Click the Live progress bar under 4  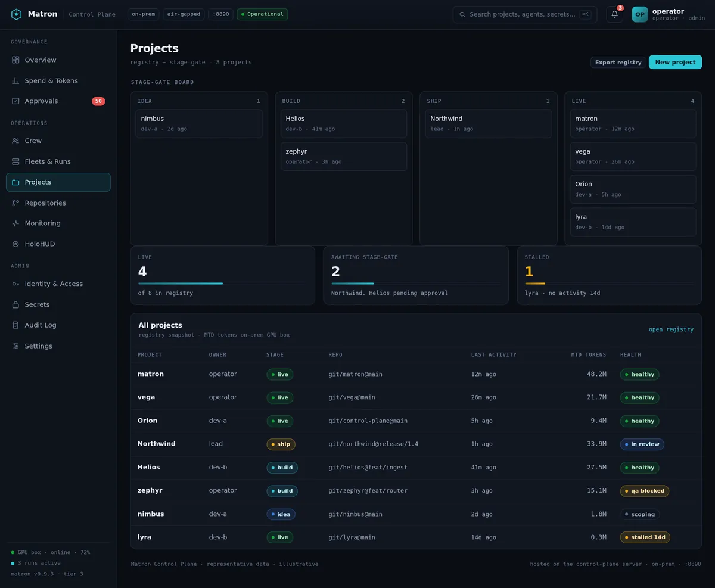pyautogui.click(x=222, y=284)
